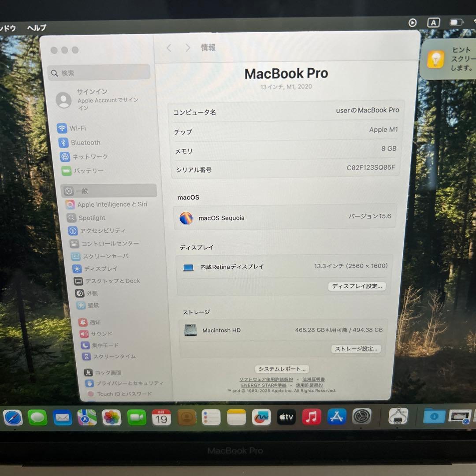Open 使用許諾契約 link
476x476 pixels.
click(309, 385)
